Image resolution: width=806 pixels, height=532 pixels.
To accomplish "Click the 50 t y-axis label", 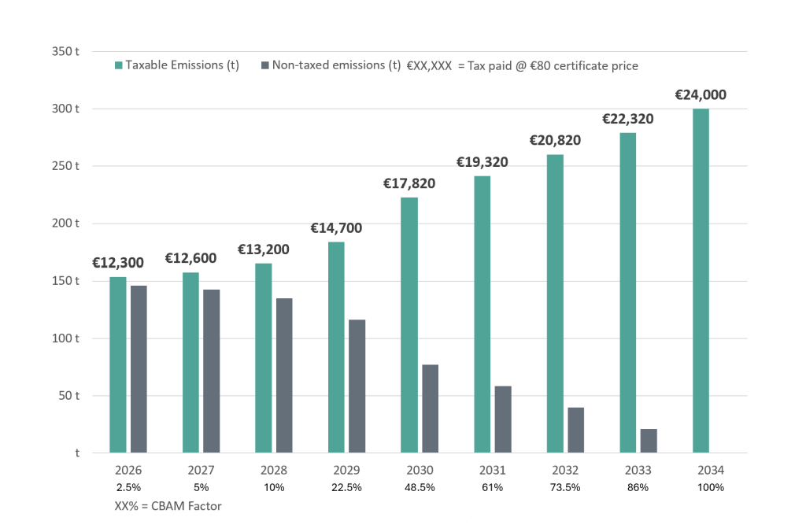I will tap(69, 396).
